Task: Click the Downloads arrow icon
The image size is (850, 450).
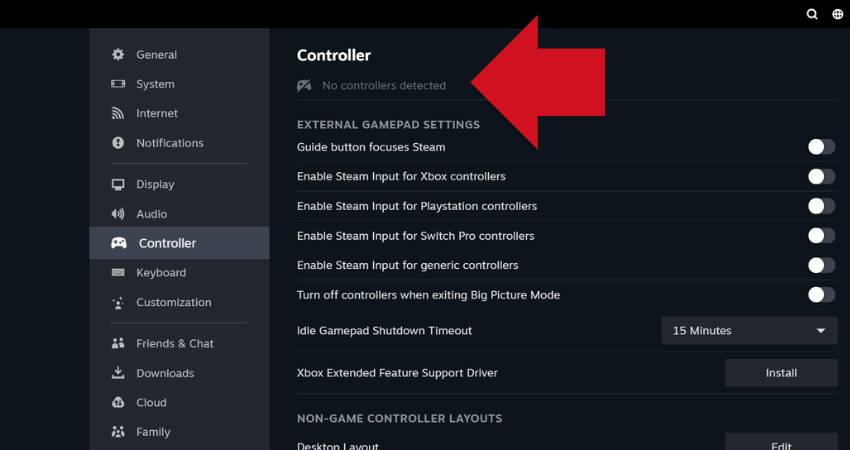Action: point(118,373)
